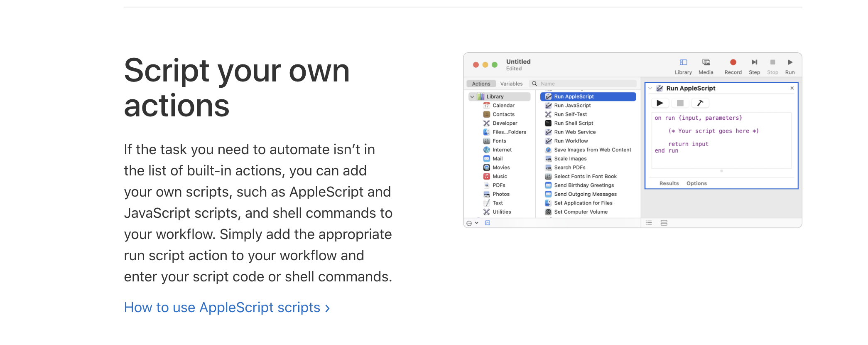Open How to use AppleScript scripts link

pos(226,308)
